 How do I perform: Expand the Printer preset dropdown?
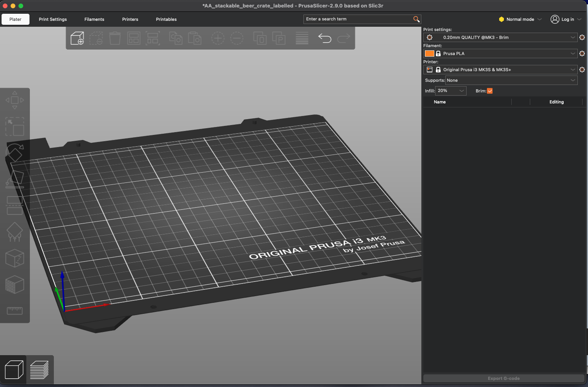coord(500,70)
